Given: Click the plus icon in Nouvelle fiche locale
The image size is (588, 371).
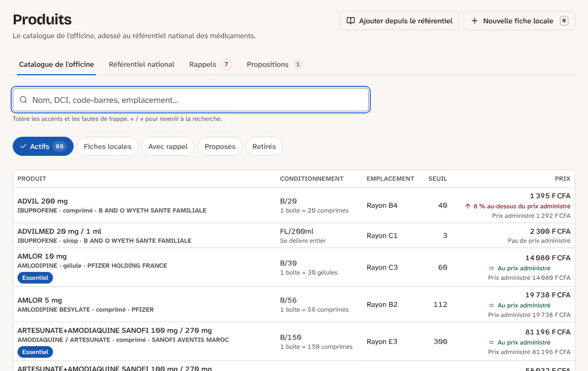Looking at the screenshot, I should [x=475, y=21].
